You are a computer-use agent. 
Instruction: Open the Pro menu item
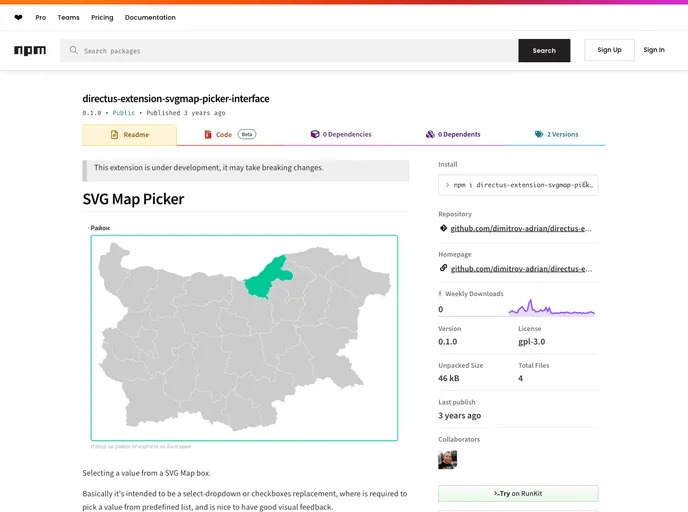click(41, 18)
